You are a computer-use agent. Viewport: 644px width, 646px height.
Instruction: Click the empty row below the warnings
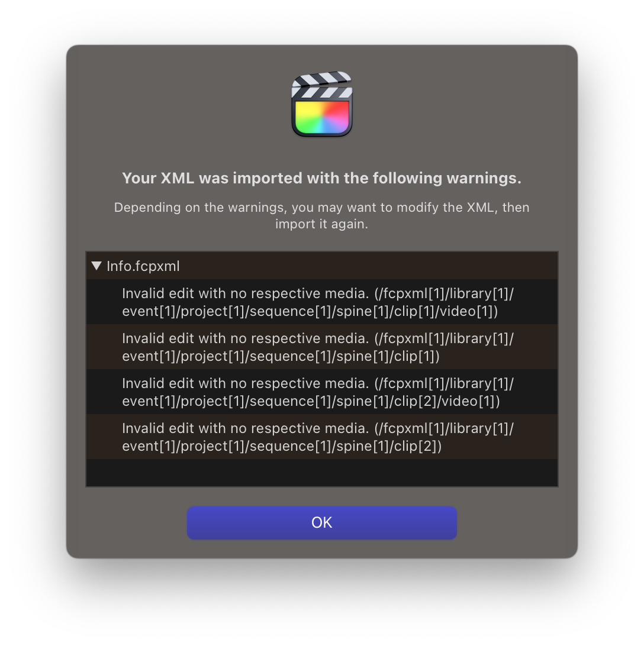[322, 473]
